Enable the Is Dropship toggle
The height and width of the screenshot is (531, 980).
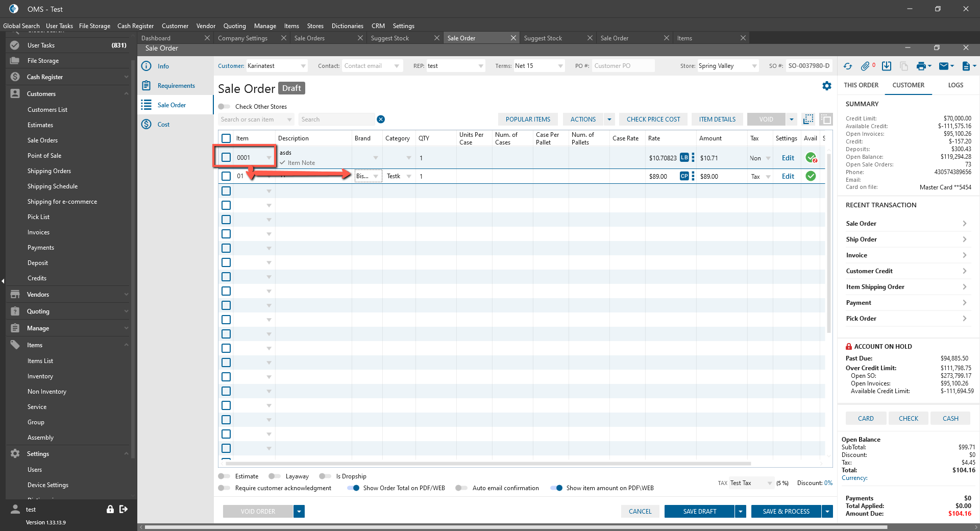tap(325, 476)
